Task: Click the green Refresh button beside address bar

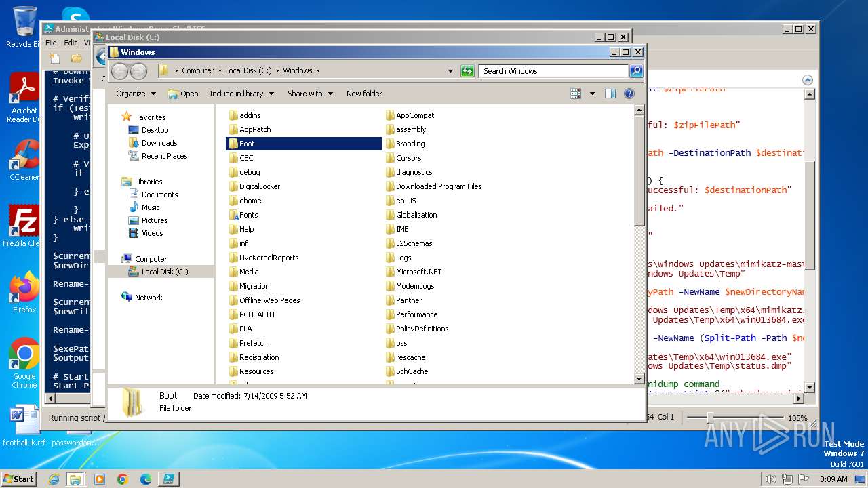Action: click(467, 70)
